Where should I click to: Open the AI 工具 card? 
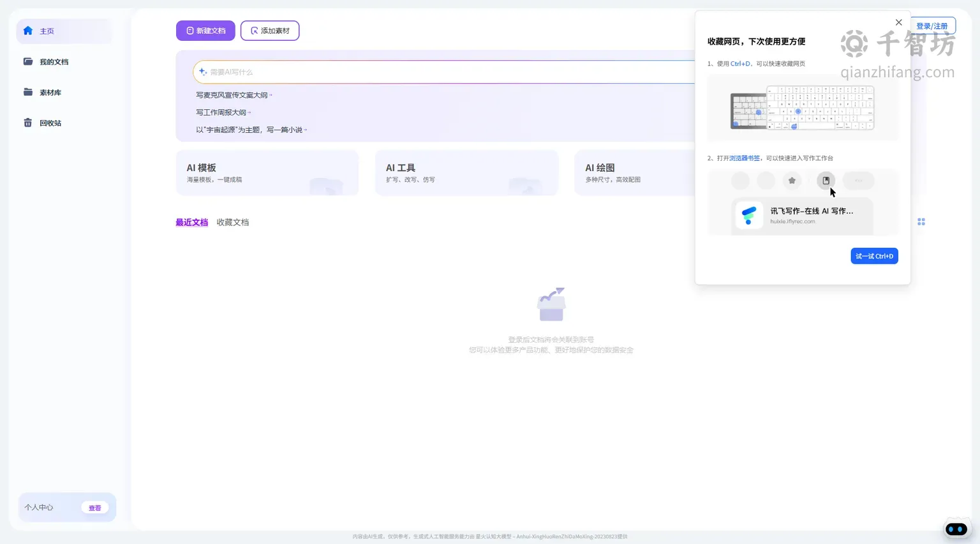[x=466, y=173]
